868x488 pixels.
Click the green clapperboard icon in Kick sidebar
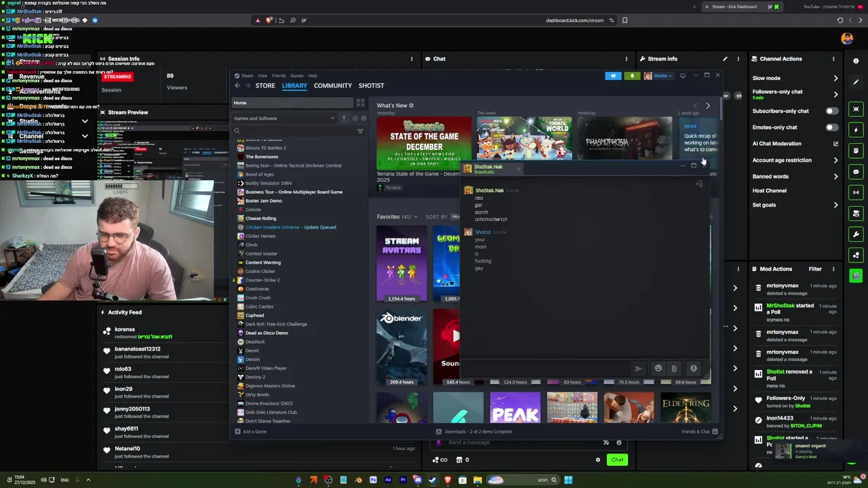[x=856, y=275]
